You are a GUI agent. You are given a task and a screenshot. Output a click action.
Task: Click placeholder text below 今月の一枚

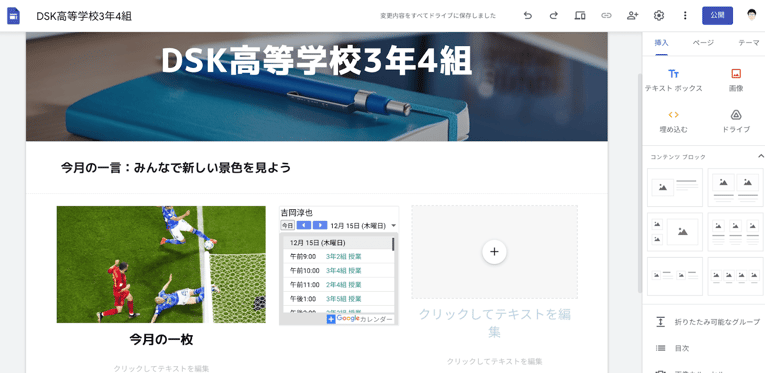pos(161,369)
